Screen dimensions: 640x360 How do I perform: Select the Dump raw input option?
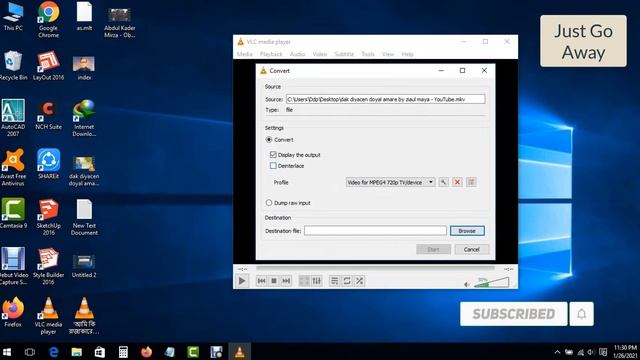click(x=269, y=202)
